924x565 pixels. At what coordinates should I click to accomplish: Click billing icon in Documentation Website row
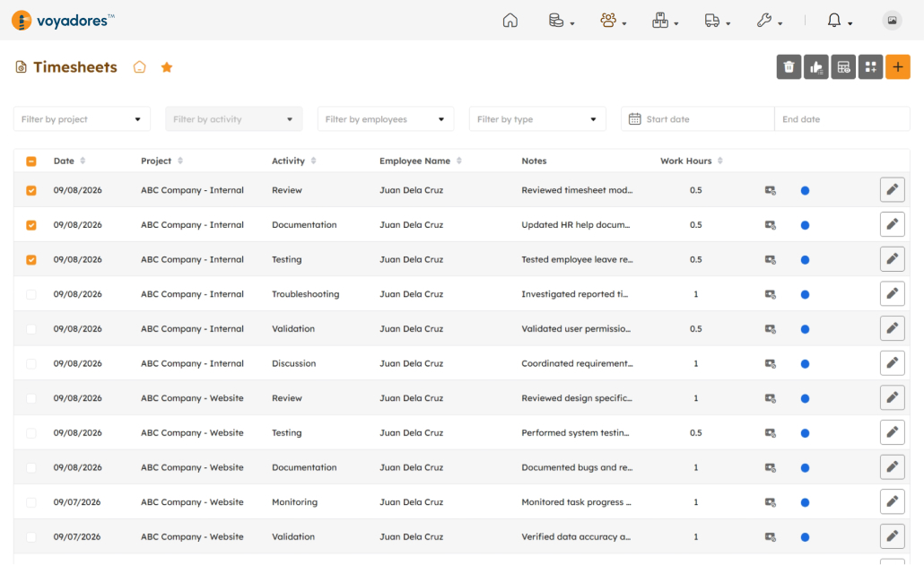click(x=771, y=468)
